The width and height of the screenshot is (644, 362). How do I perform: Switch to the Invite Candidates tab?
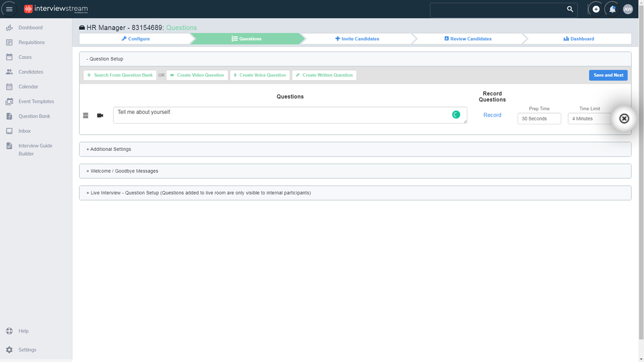click(357, 38)
